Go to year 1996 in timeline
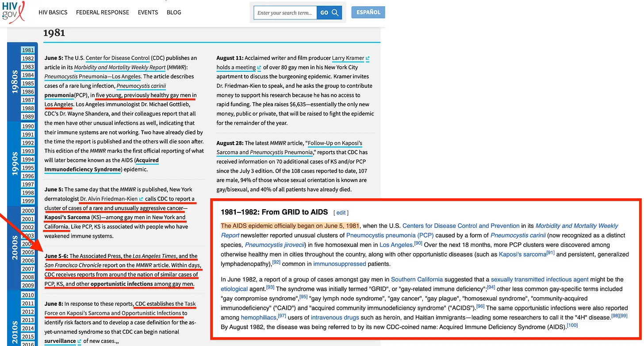Image resolution: width=644 pixels, height=346 pixels. tap(28, 176)
